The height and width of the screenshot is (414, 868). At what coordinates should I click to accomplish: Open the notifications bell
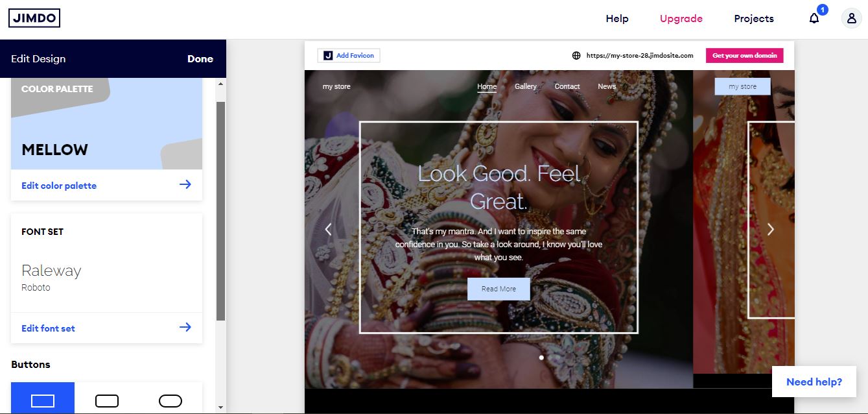click(x=814, y=18)
